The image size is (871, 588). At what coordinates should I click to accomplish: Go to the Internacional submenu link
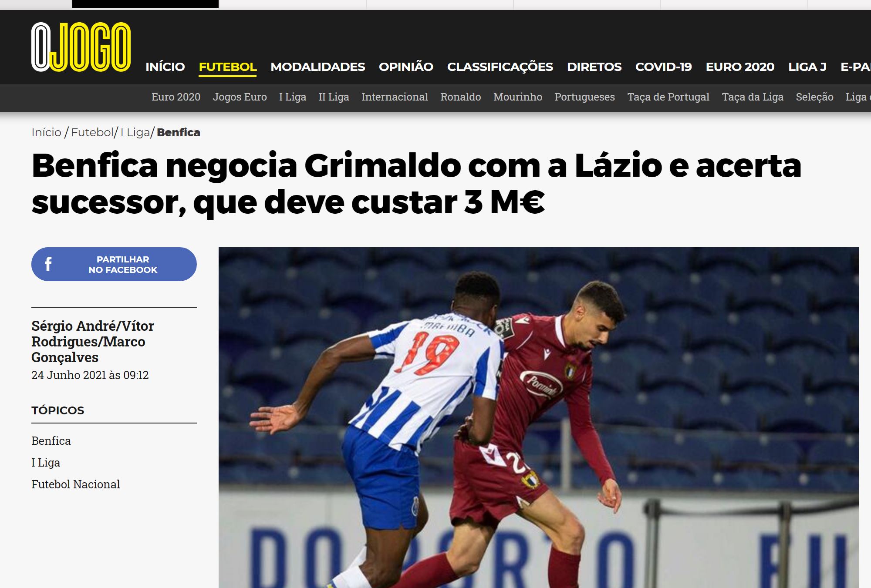(x=395, y=97)
